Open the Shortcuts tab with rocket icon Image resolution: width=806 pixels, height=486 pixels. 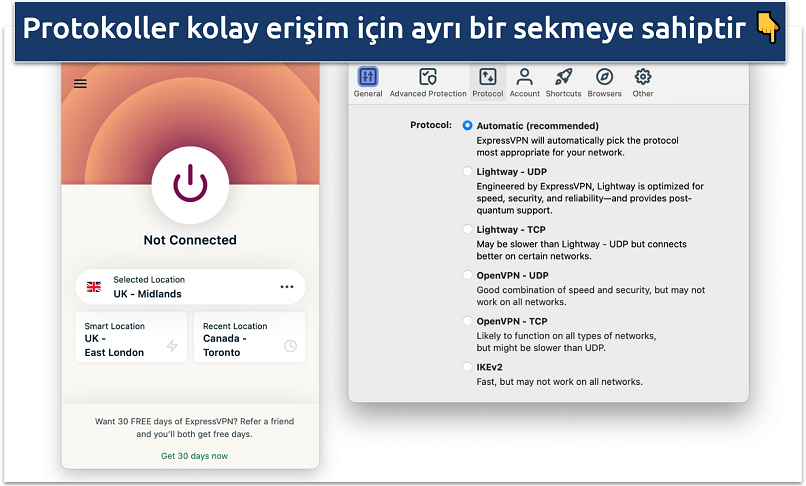(x=563, y=82)
